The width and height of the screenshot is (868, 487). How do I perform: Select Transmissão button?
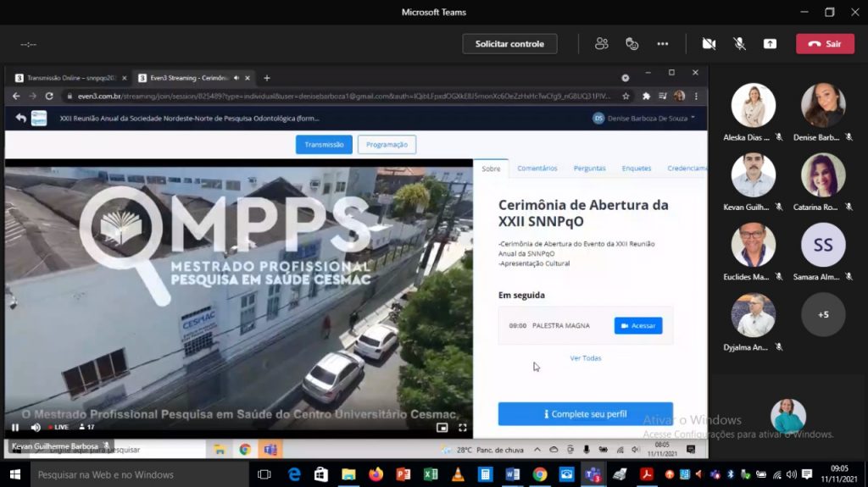[324, 145]
